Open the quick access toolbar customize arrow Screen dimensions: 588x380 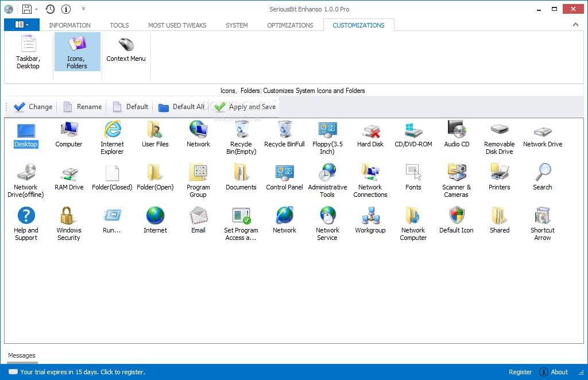pyautogui.click(x=83, y=9)
